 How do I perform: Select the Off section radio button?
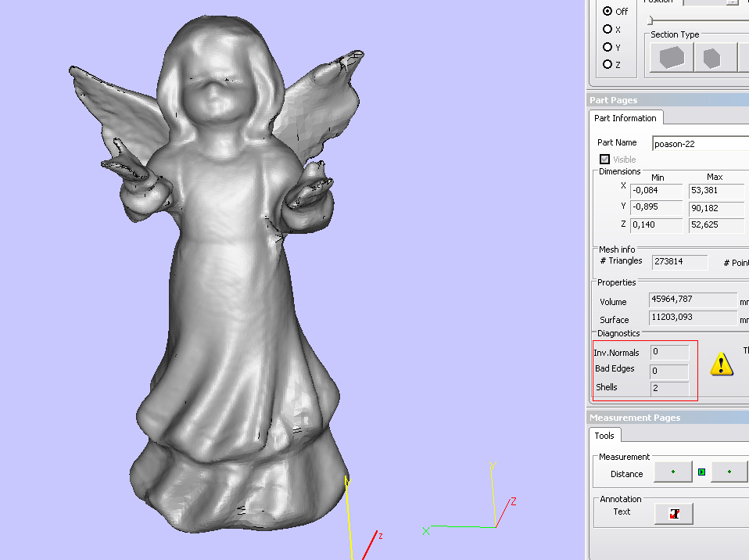tap(607, 12)
